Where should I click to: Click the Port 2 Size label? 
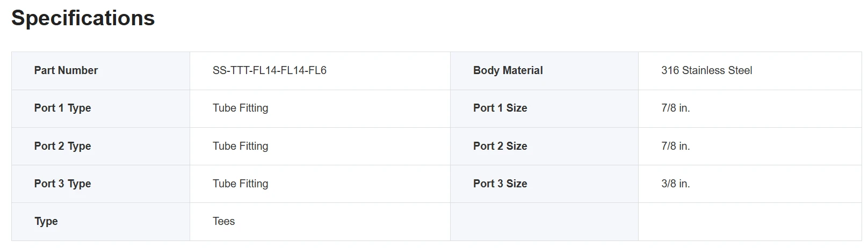[x=500, y=146]
